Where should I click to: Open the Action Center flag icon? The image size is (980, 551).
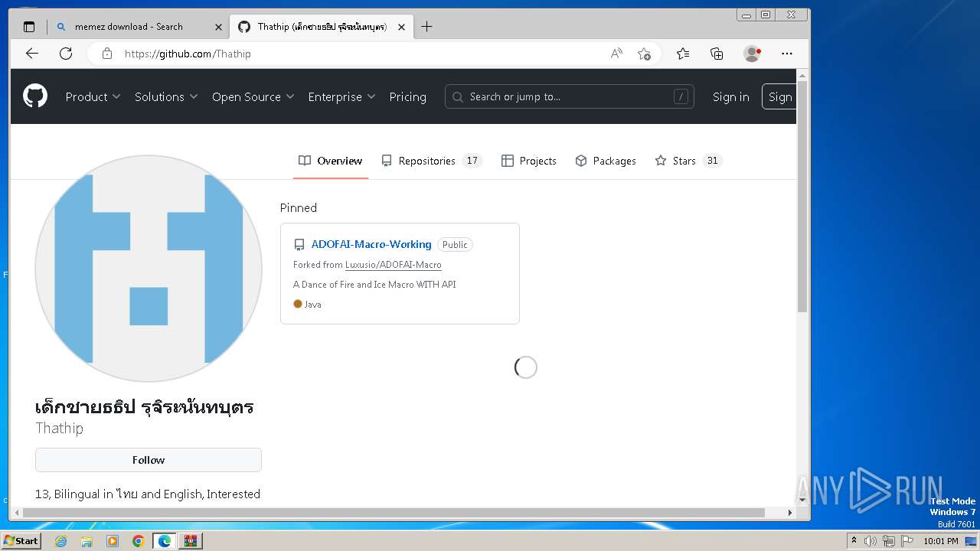pos(907,541)
